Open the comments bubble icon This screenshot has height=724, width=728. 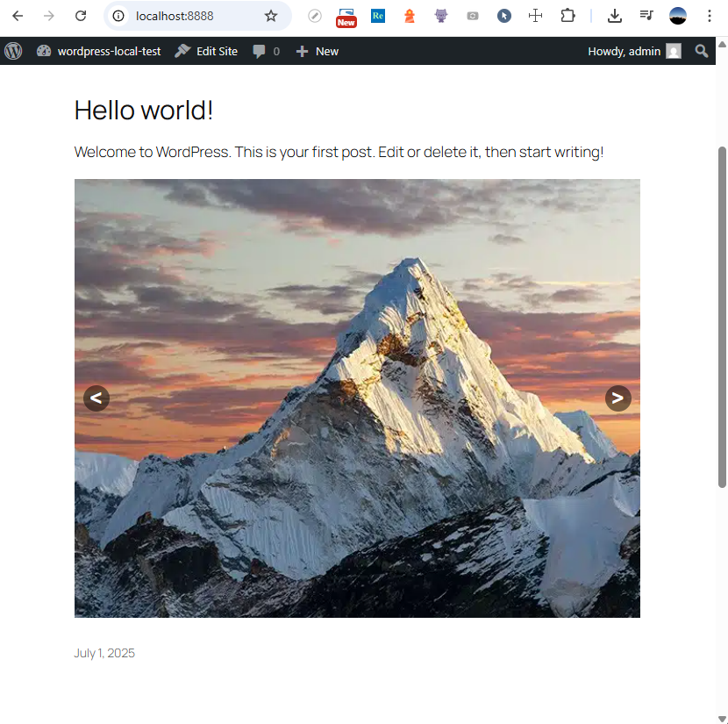[x=266, y=51]
